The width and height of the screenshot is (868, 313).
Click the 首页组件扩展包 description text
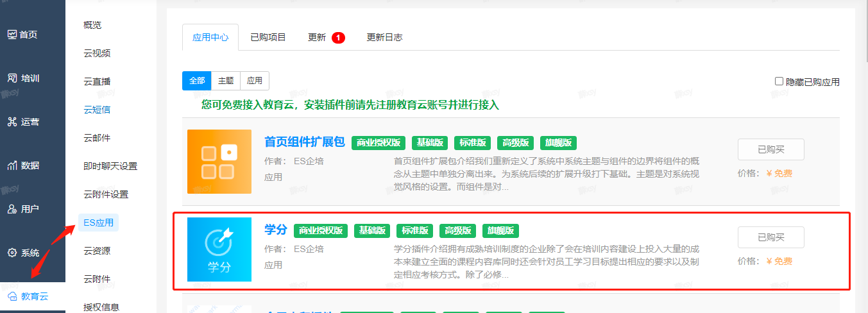(546, 174)
